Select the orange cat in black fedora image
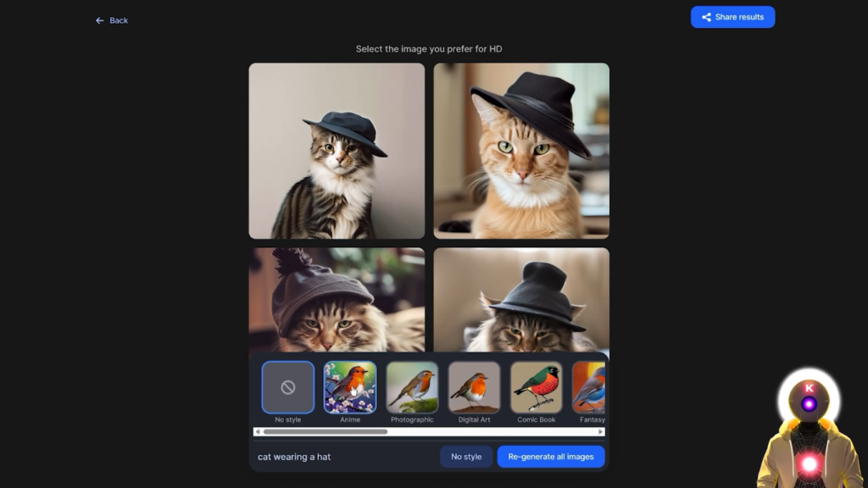Image resolution: width=868 pixels, height=488 pixels. tap(521, 151)
